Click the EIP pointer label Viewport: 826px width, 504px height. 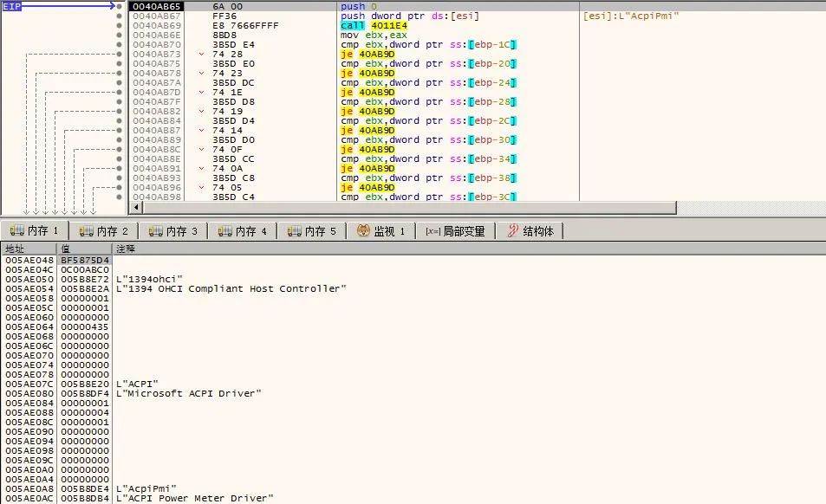click(14, 7)
